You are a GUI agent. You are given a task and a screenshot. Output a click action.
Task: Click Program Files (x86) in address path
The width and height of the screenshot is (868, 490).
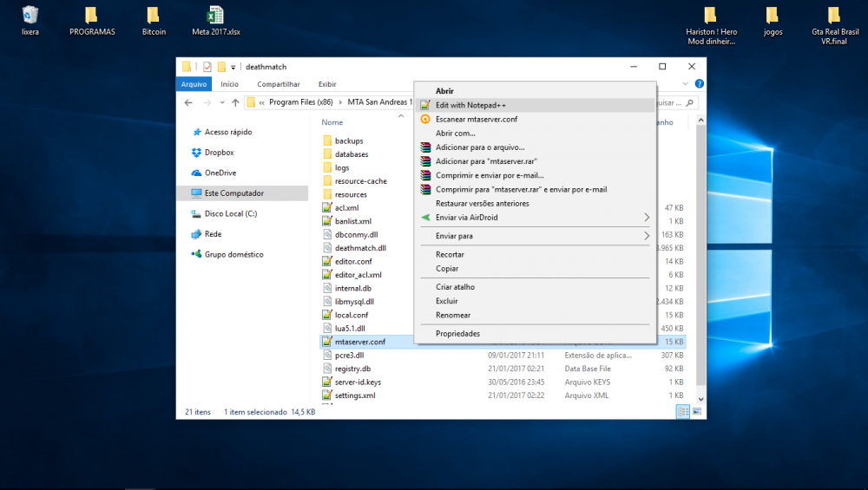pyautogui.click(x=300, y=102)
